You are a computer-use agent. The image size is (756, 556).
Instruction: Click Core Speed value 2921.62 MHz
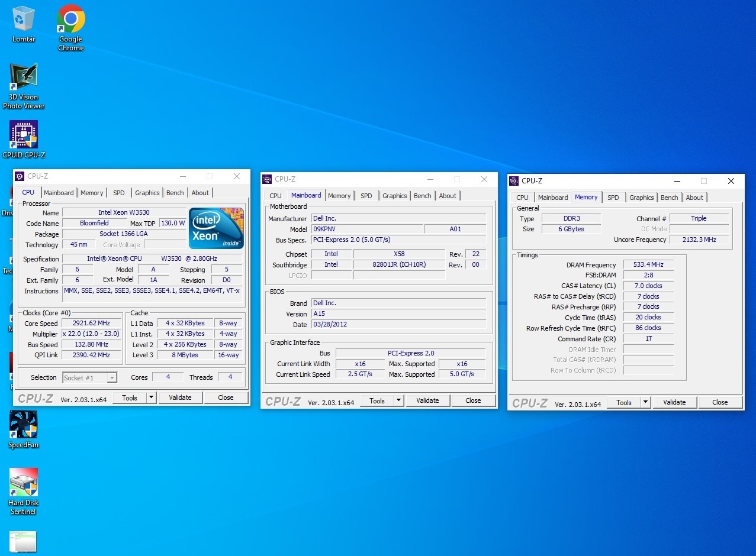point(92,324)
